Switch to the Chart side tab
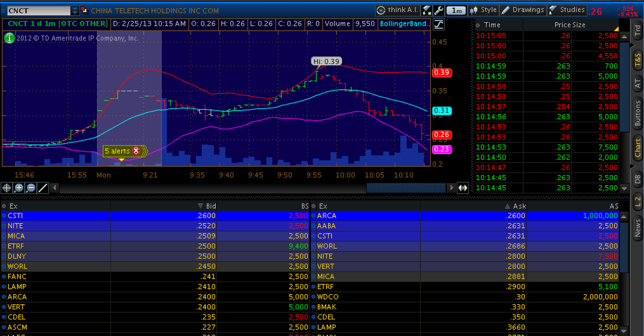 click(638, 148)
